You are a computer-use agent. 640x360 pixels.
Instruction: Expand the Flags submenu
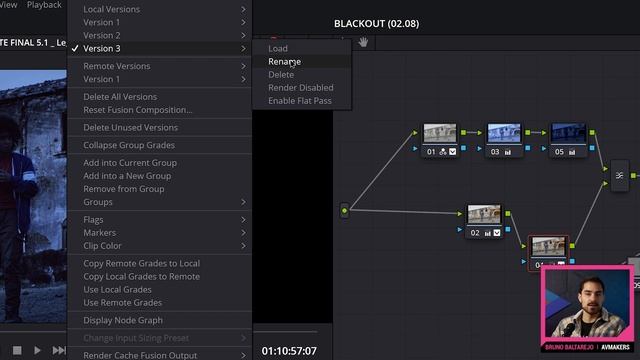click(x=160, y=220)
